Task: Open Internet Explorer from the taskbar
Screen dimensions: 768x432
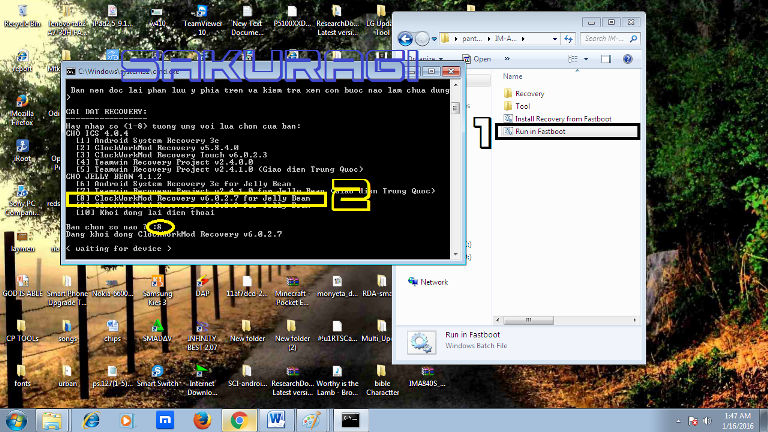Action: (91, 419)
